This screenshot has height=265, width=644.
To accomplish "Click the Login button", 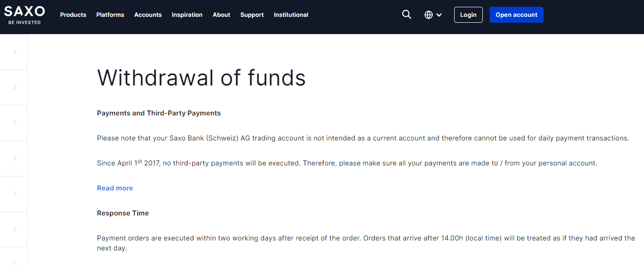I will point(468,15).
